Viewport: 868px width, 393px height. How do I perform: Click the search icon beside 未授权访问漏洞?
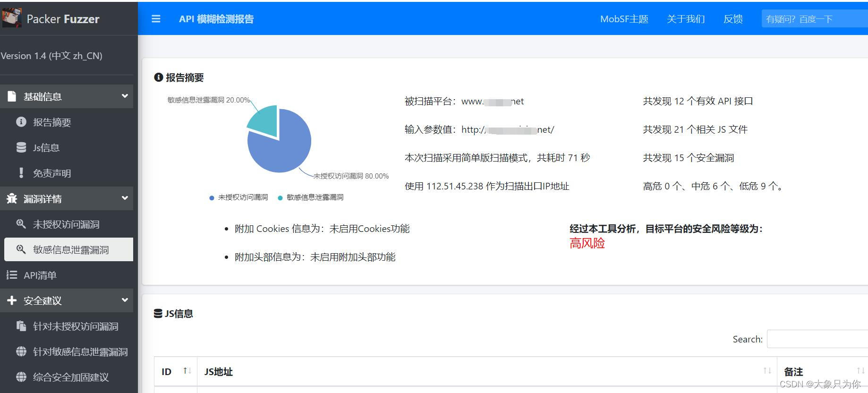point(21,224)
